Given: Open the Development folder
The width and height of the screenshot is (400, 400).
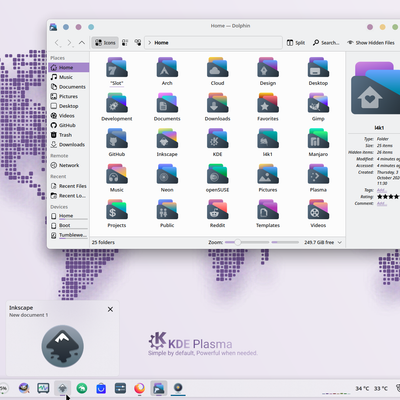Looking at the screenshot, I should [117, 103].
